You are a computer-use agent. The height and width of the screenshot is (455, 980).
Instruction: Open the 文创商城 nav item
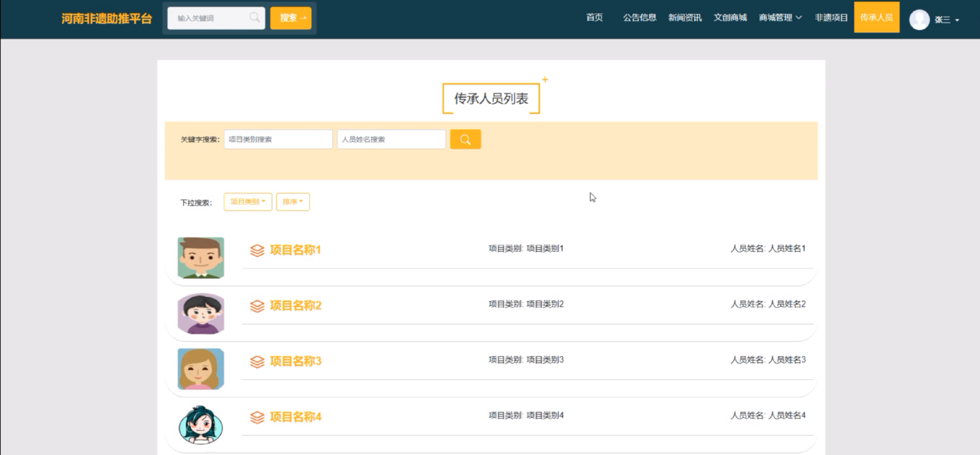[730, 17]
